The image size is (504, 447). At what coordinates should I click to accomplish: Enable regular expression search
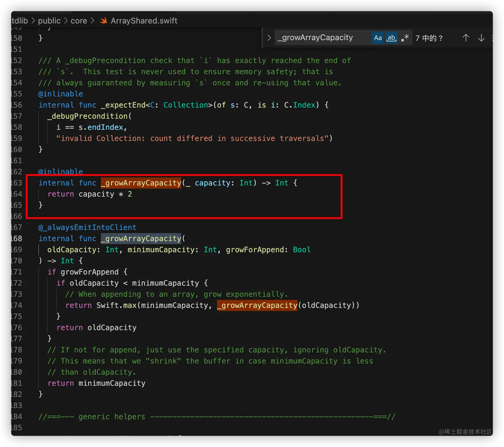405,38
